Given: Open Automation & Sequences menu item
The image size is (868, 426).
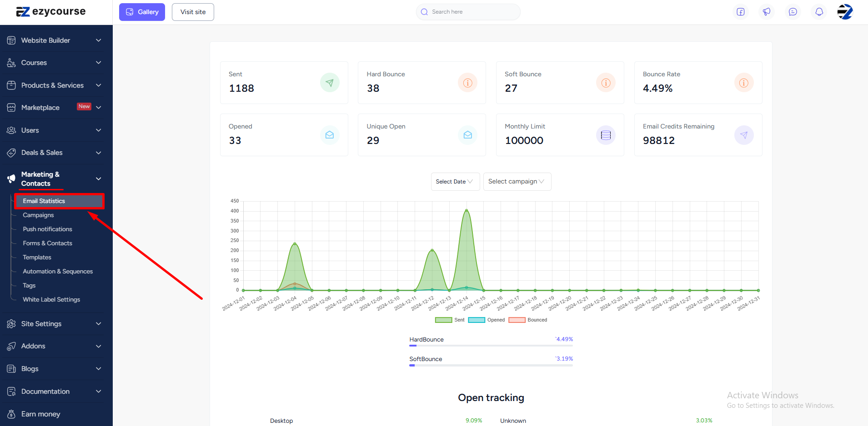Looking at the screenshot, I should point(58,272).
